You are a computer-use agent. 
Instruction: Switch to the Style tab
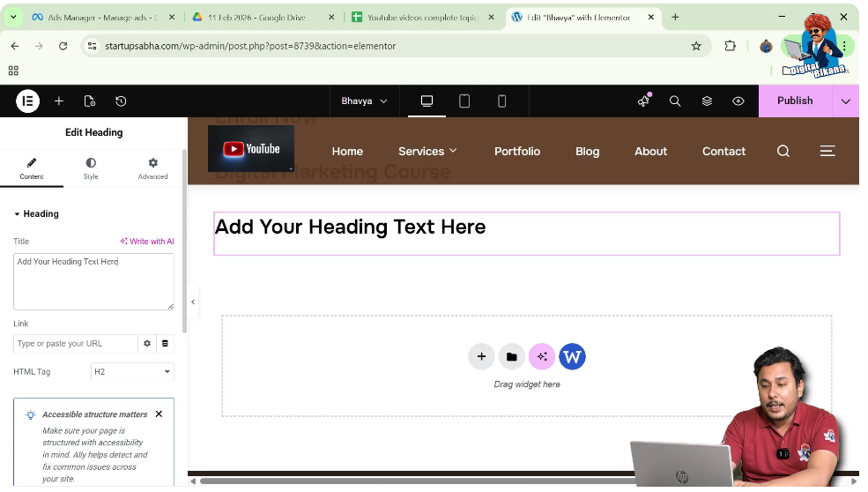(x=91, y=168)
